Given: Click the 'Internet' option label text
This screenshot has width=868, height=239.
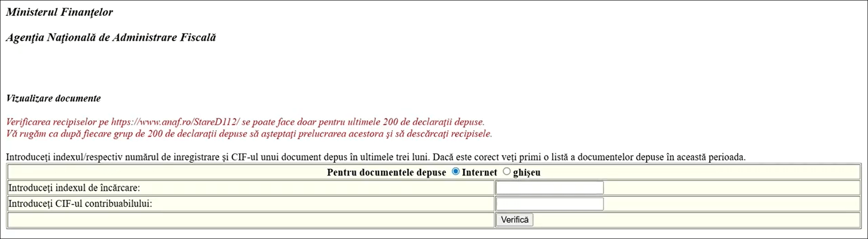Looking at the screenshot, I should (x=479, y=173).
